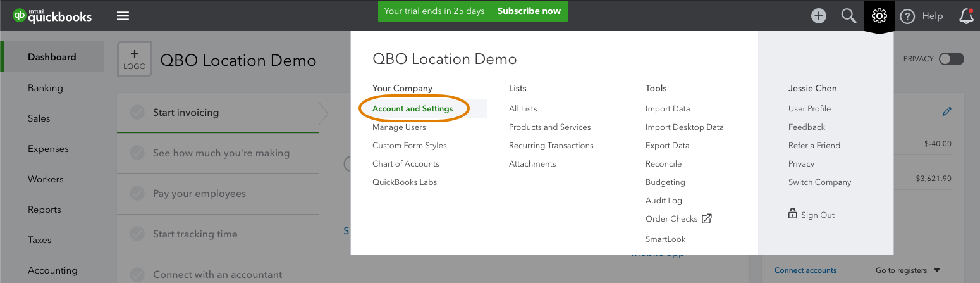This screenshot has height=283, width=980.
Task: Click the Connect accounts link
Action: (805, 270)
